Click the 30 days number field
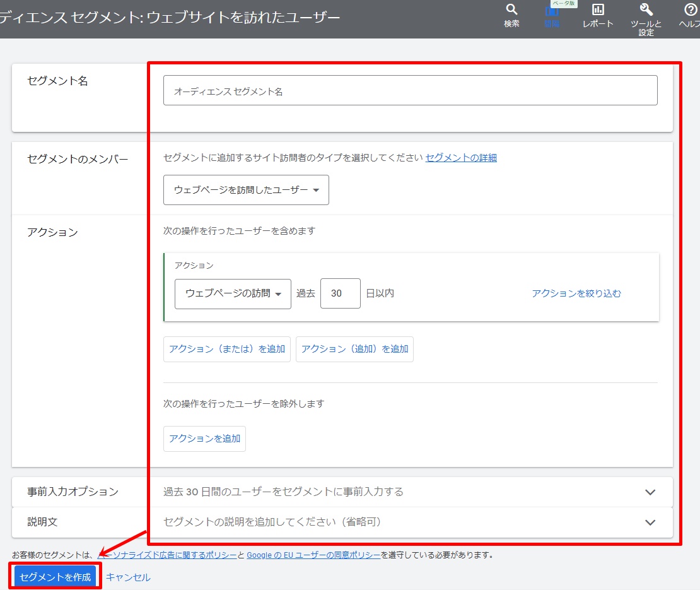The width and height of the screenshot is (700, 590). tap(340, 293)
